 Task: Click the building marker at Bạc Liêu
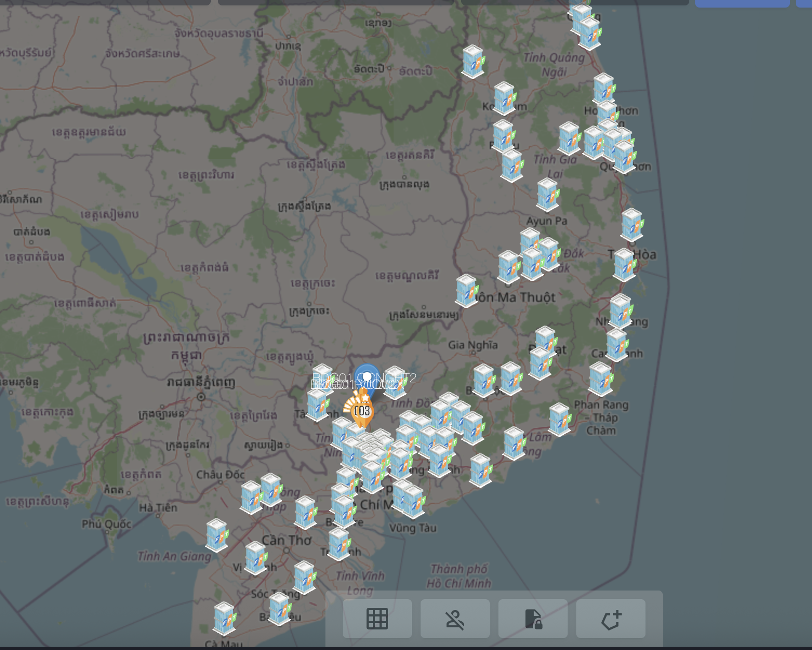(x=279, y=608)
